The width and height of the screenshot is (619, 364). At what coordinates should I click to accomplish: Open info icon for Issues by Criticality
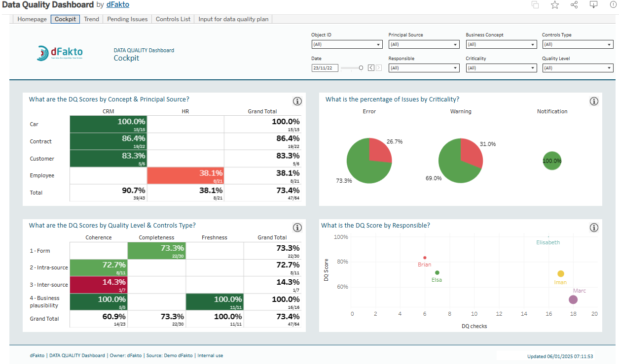click(594, 101)
